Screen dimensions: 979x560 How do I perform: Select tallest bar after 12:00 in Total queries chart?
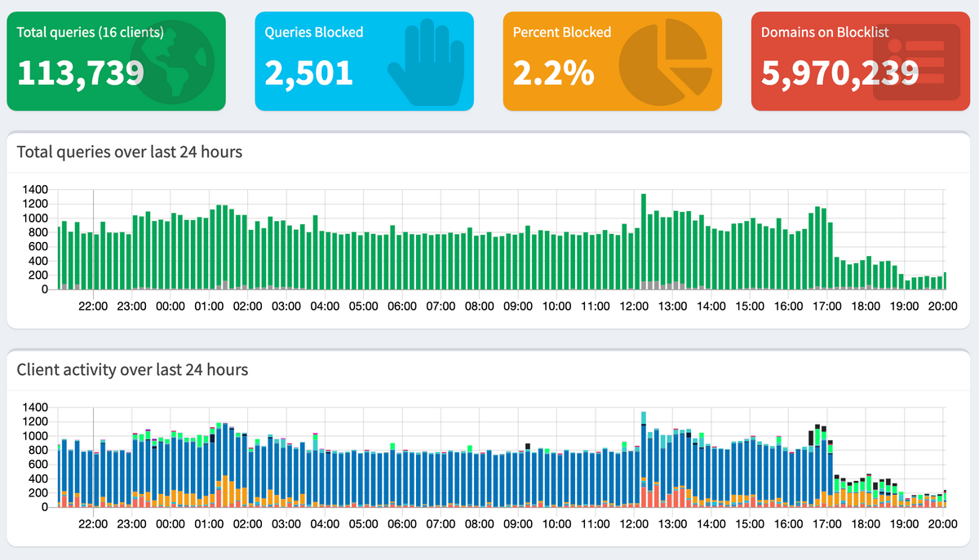pyautogui.click(x=644, y=241)
